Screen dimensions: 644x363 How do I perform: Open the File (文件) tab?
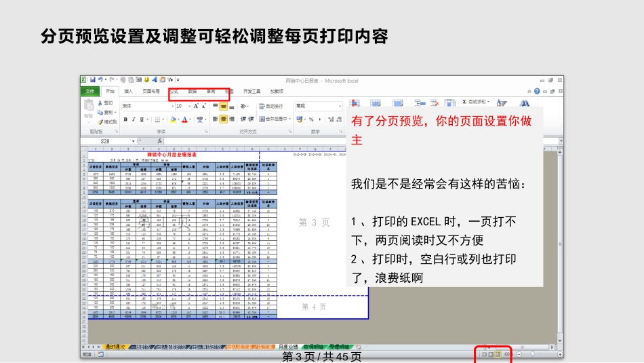(90, 92)
